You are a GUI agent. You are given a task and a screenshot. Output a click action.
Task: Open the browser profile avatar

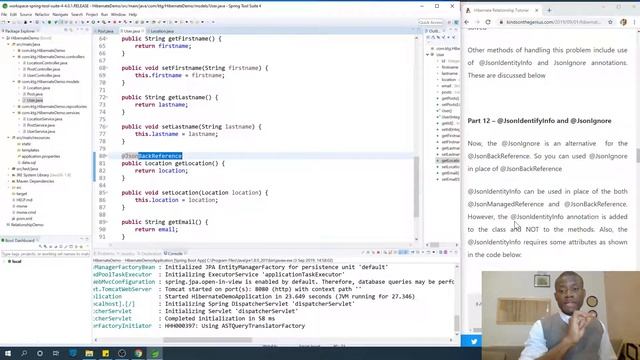point(623,22)
